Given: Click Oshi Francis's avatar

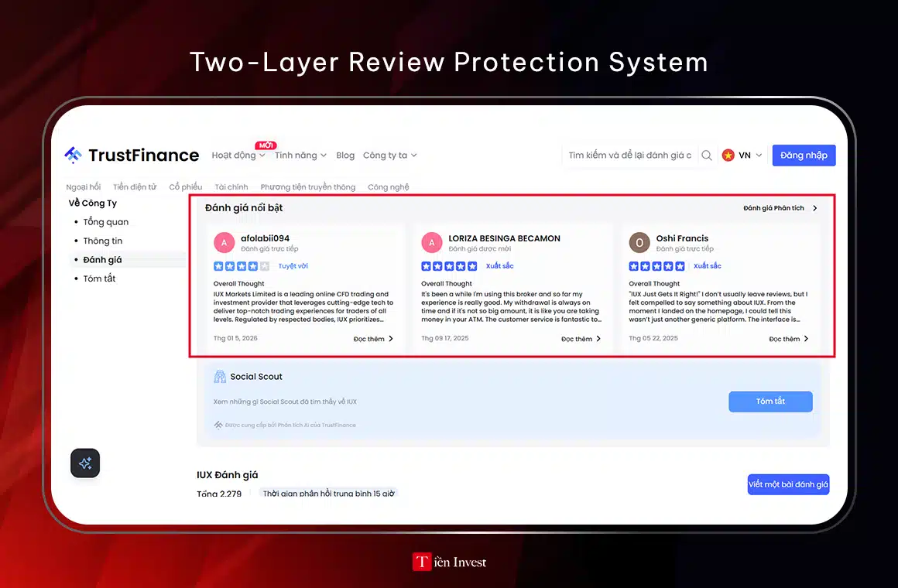Looking at the screenshot, I should pos(639,242).
